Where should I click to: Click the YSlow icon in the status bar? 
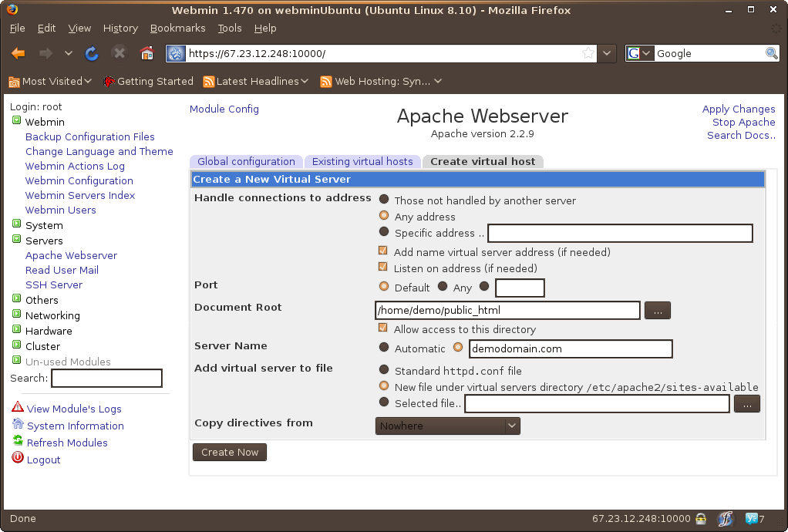(752, 518)
